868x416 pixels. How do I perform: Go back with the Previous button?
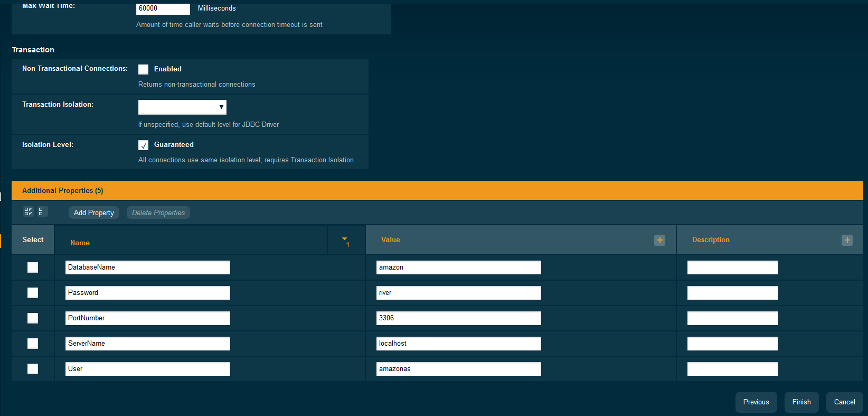(x=756, y=402)
